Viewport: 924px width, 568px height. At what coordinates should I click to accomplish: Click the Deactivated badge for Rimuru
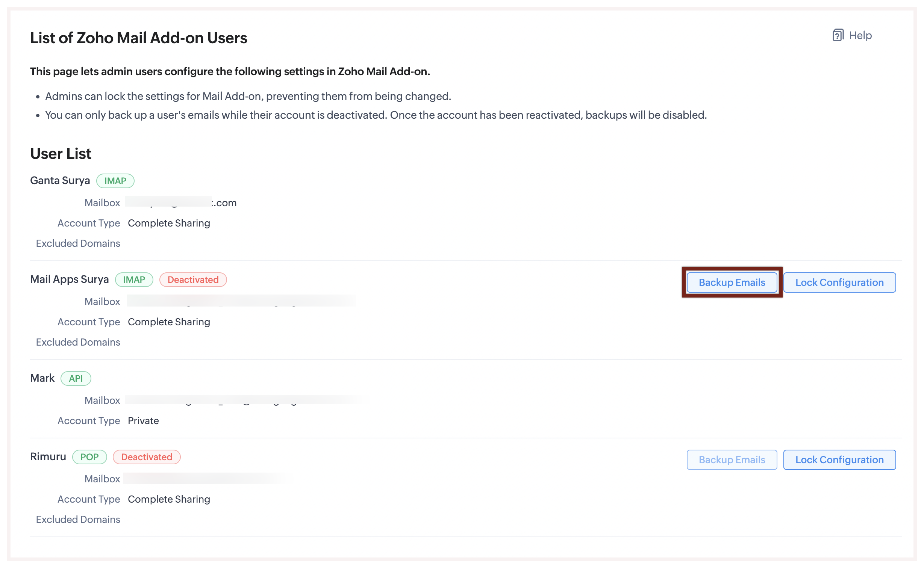(147, 457)
